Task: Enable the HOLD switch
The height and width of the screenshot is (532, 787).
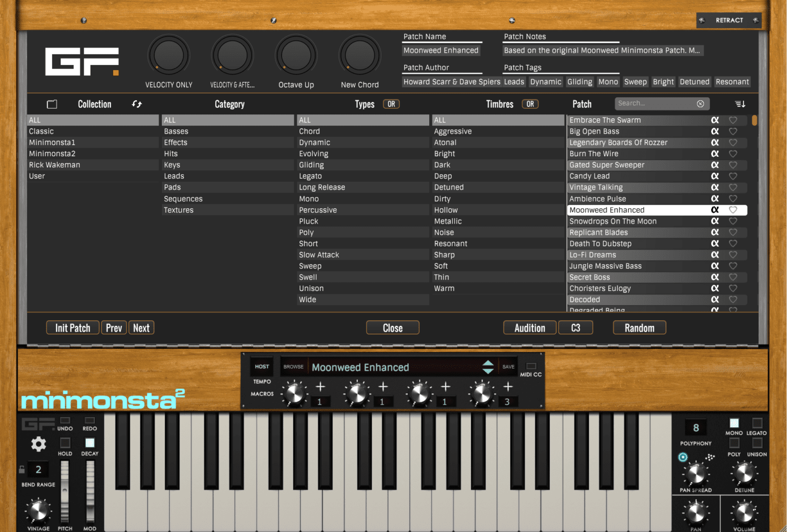Action: click(65, 443)
